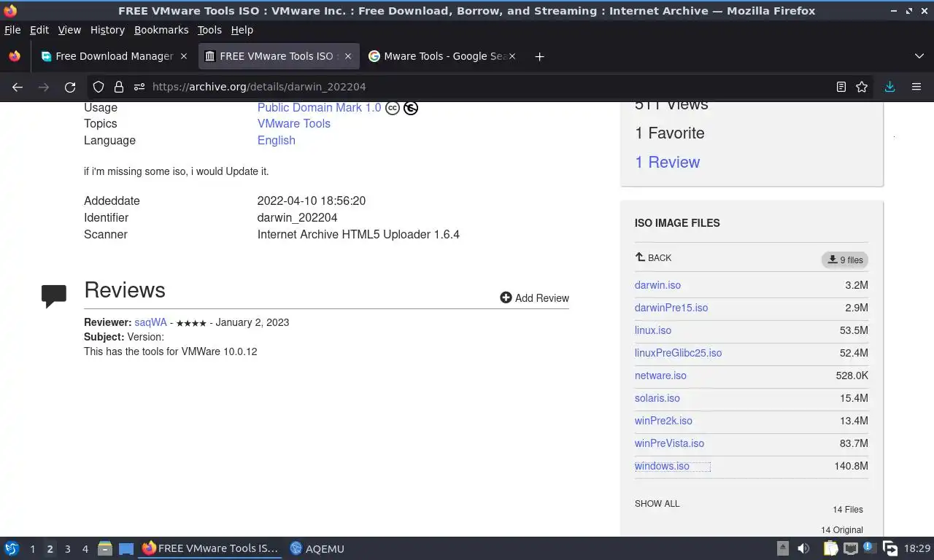Download solaris.iso file
This screenshot has width=934, height=560.
click(657, 398)
